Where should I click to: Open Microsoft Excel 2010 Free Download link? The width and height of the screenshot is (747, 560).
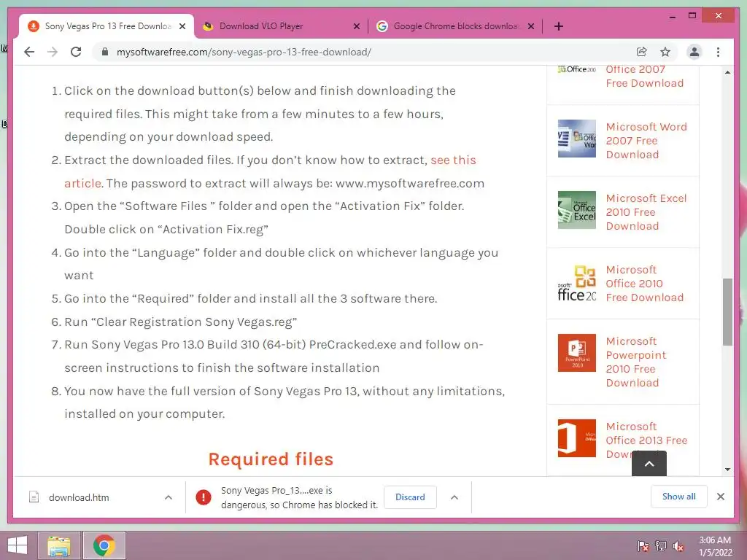tap(646, 212)
